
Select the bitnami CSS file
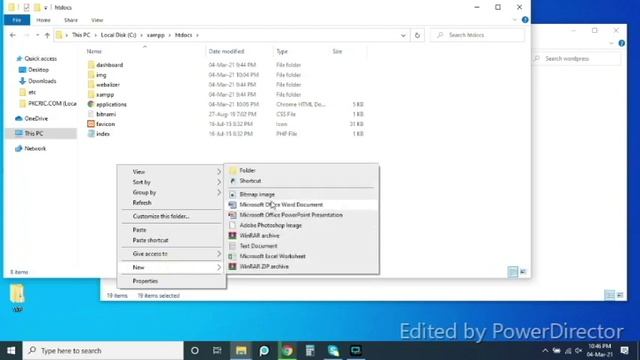click(x=106, y=114)
